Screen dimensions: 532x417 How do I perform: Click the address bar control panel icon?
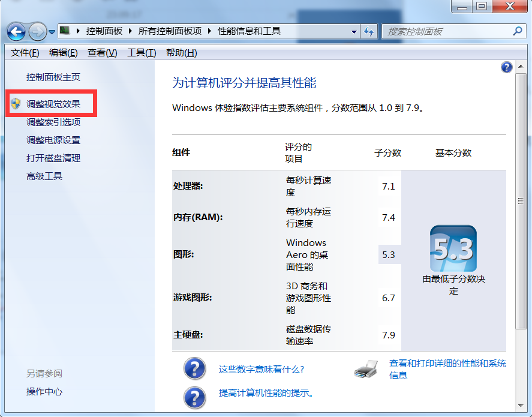click(x=64, y=31)
